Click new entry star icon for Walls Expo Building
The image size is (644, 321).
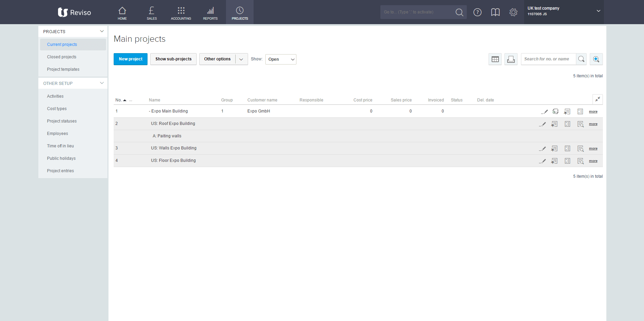point(554,148)
